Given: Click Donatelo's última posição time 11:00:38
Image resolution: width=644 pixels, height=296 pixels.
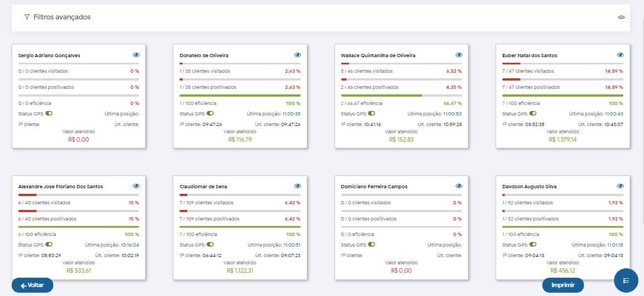Looking at the screenshot, I should [x=291, y=114].
